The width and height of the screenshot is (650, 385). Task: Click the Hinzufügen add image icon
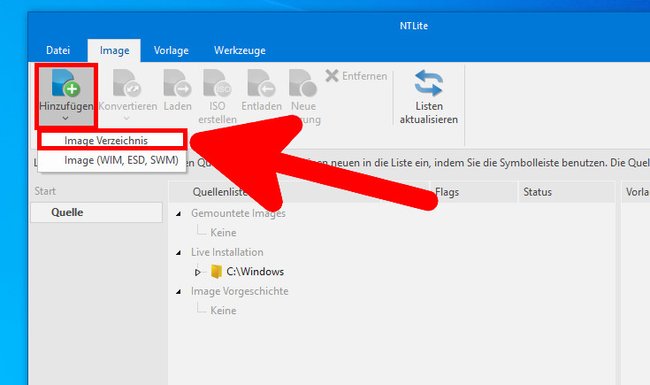click(x=66, y=82)
